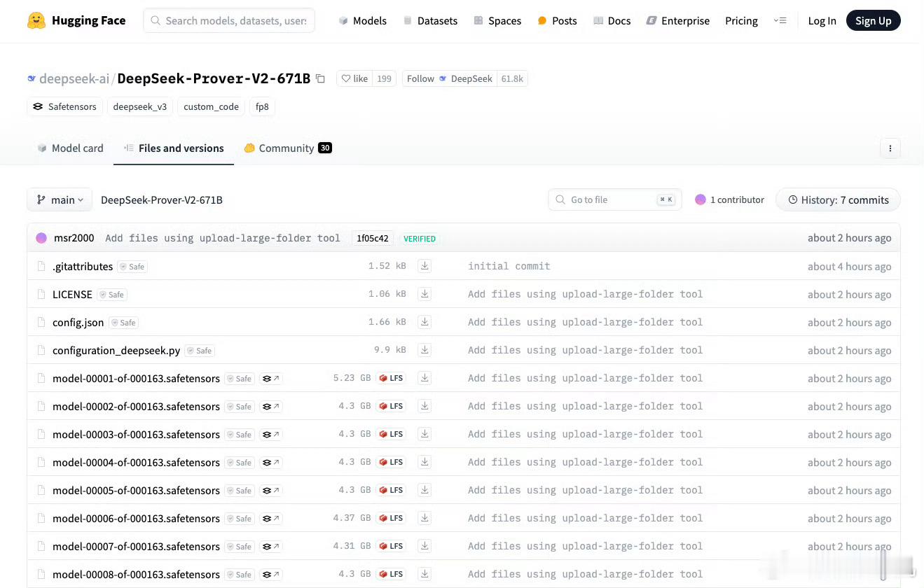Open the Docs section

612,21
